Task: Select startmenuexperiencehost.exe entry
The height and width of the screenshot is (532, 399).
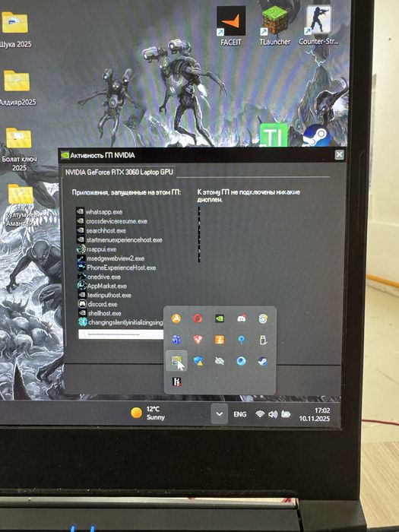Action: 119,240
